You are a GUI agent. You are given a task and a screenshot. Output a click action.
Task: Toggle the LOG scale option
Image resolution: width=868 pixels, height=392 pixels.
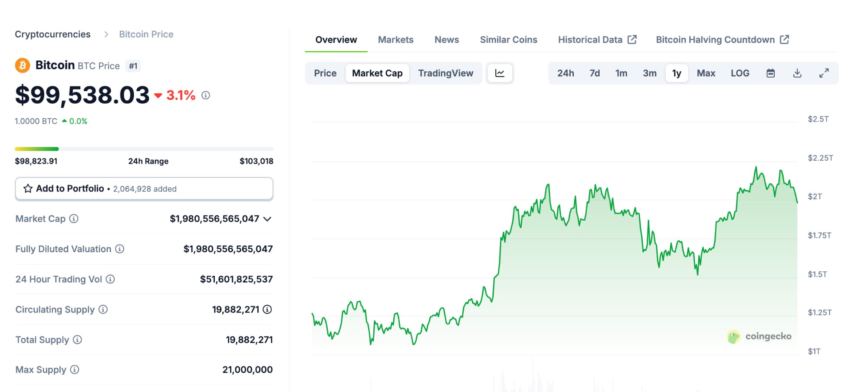click(740, 73)
